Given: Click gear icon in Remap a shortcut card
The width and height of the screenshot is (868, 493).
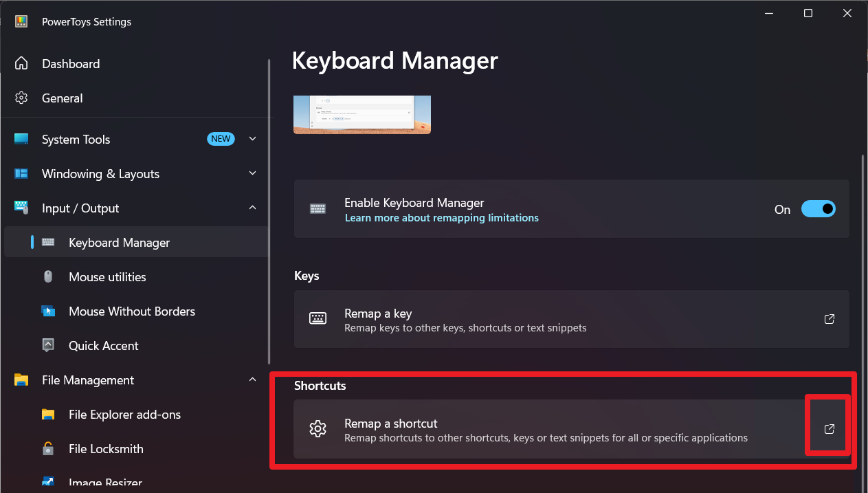Looking at the screenshot, I should click(x=318, y=429).
